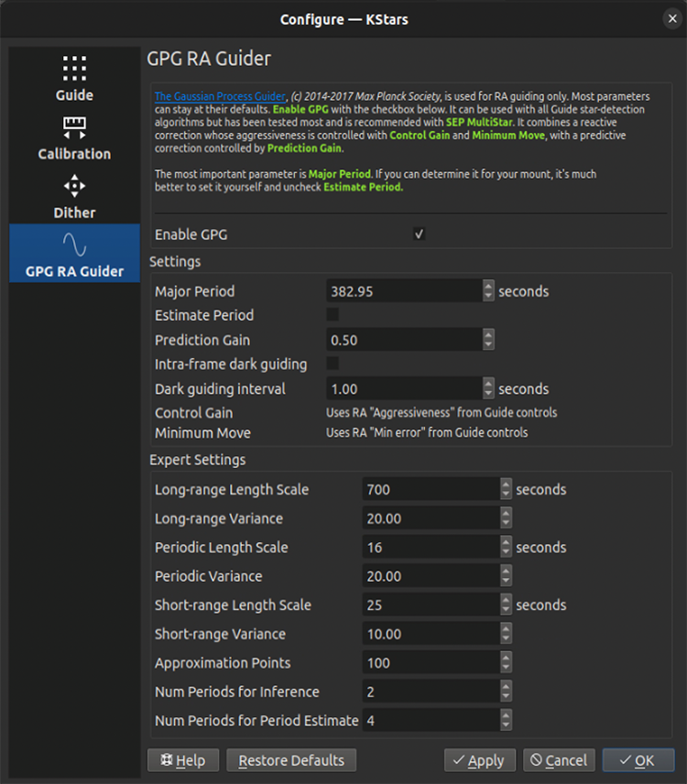Click the Dark guiding interval input field
Screen dimensions: 687x784
click(x=403, y=389)
